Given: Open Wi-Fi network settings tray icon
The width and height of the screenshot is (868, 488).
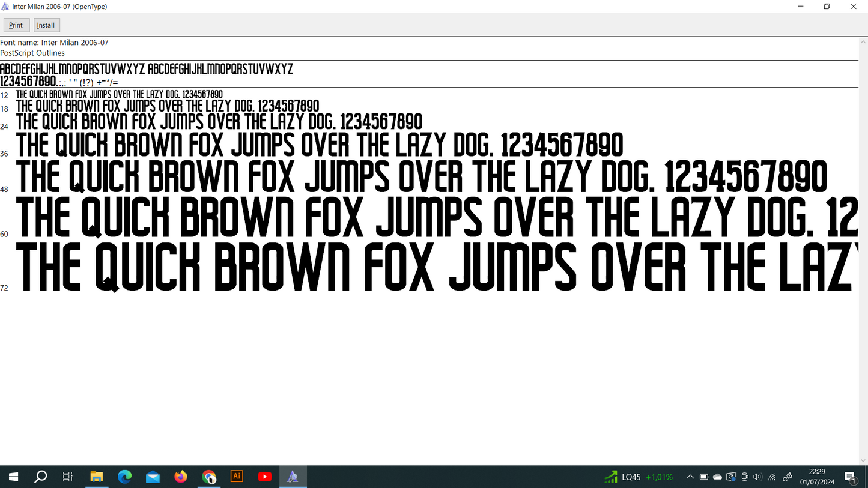Looking at the screenshot, I should coord(772,477).
